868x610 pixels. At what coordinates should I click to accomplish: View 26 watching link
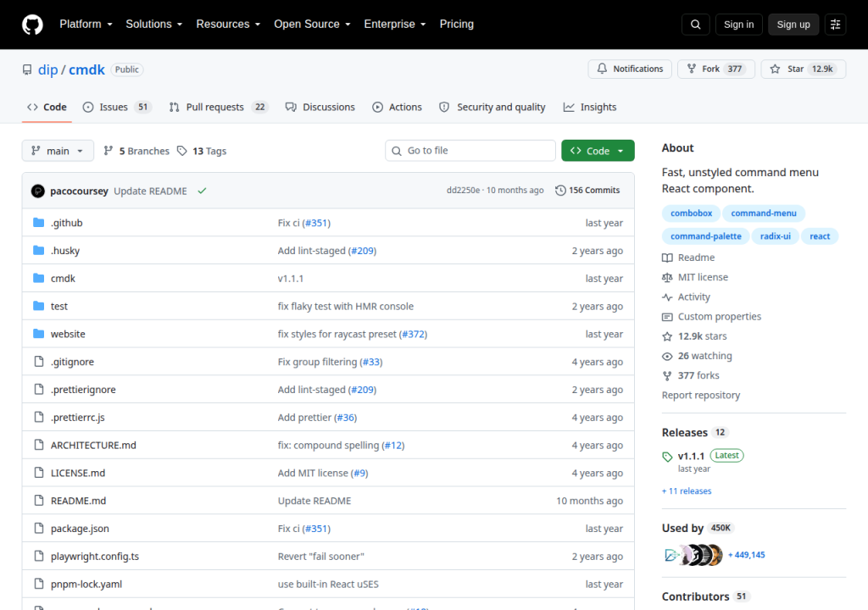tap(697, 356)
